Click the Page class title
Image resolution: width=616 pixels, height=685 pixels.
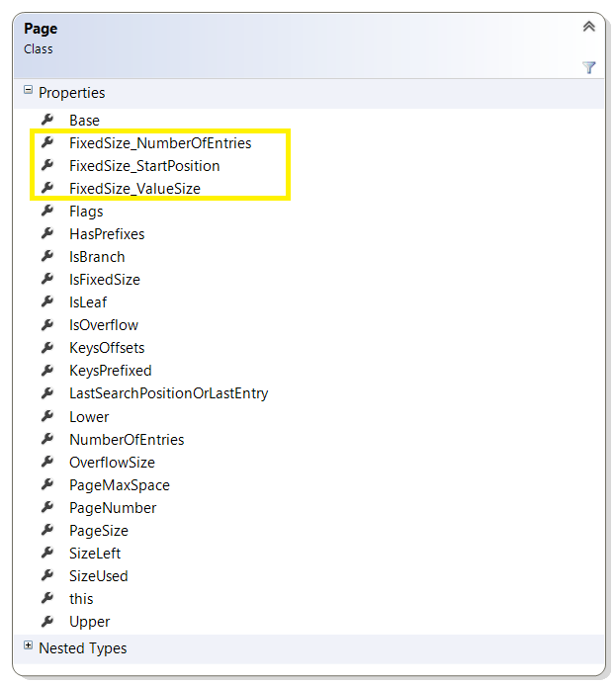41,29
